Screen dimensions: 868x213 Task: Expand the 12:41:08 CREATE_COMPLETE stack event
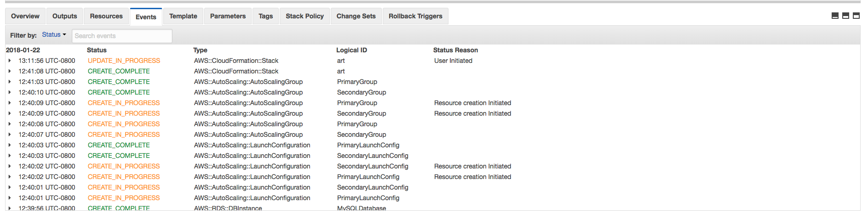(10, 71)
